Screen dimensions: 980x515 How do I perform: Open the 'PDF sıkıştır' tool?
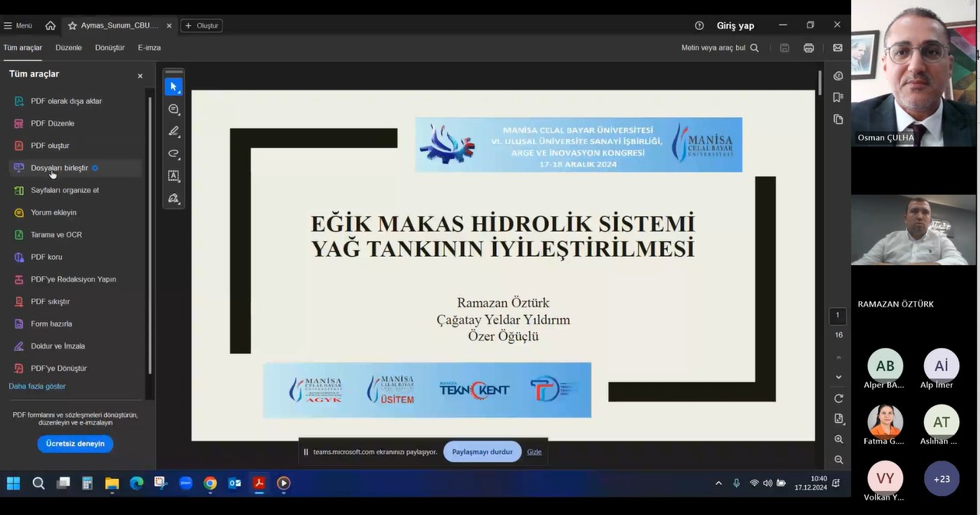[x=50, y=301]
